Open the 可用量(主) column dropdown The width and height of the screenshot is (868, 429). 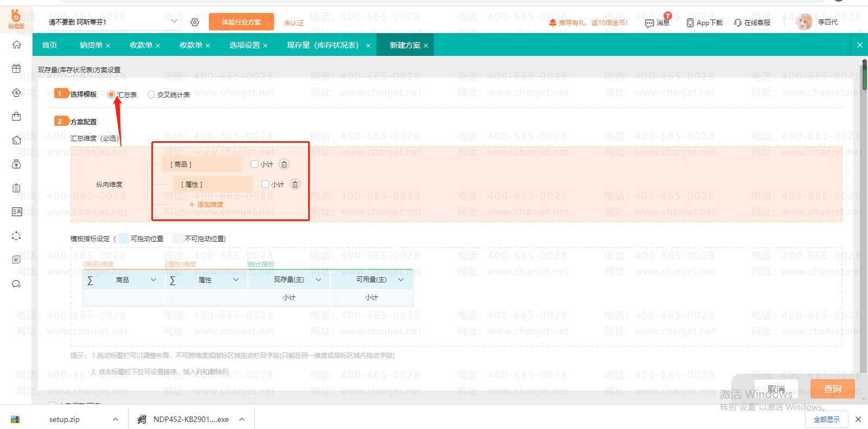401,280
